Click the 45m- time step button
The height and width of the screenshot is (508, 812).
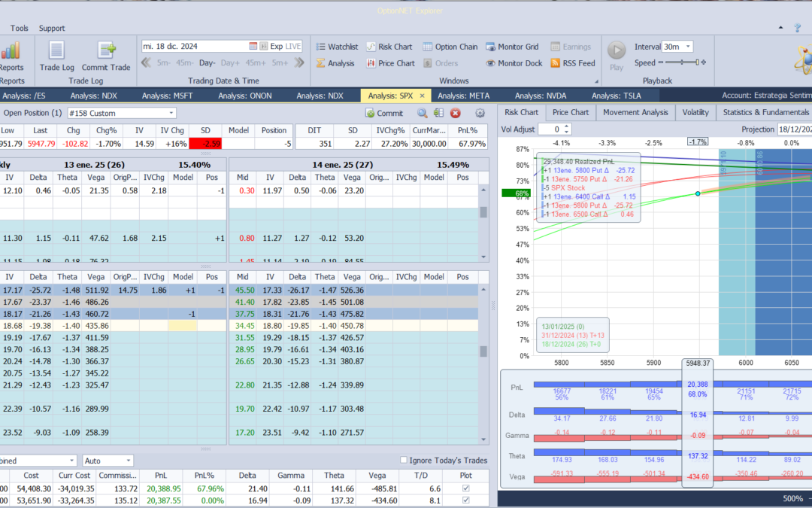[184, 62]
